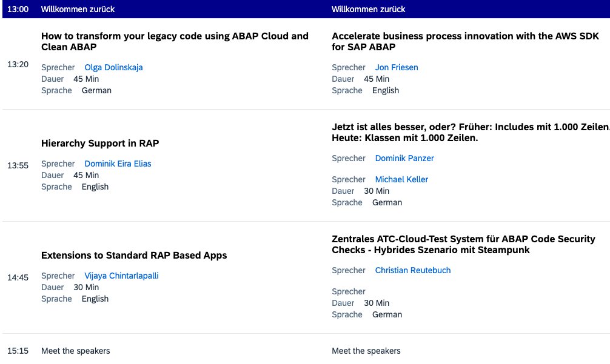Click Christian Reutebuch speaker link
The image size is (610, 364).
click(x=413, y=270)
